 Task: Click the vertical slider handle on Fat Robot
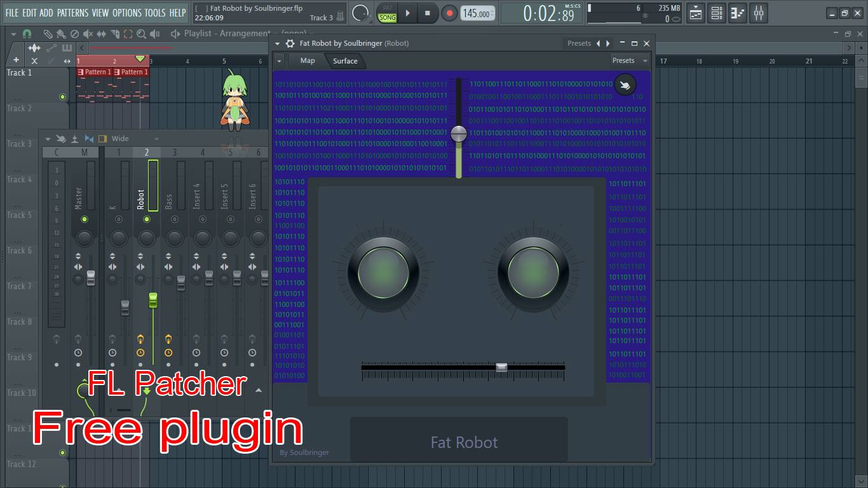point(459,133)
